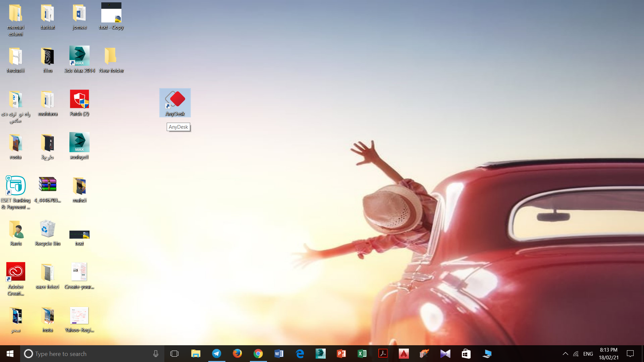Open Microsoft Edge from the taskbar
This screenshot has height=362, width=644.
(300, 354)
